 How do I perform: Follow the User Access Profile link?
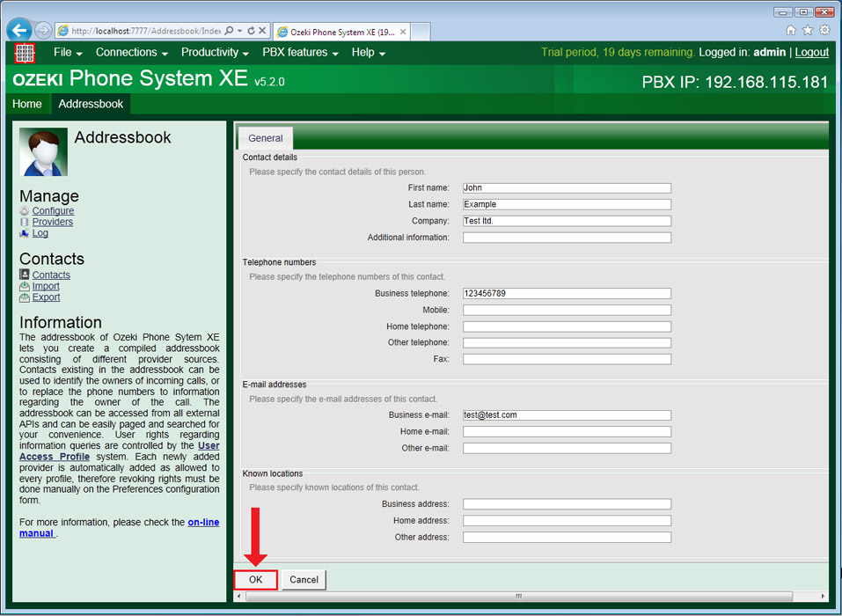pos(209,446)
